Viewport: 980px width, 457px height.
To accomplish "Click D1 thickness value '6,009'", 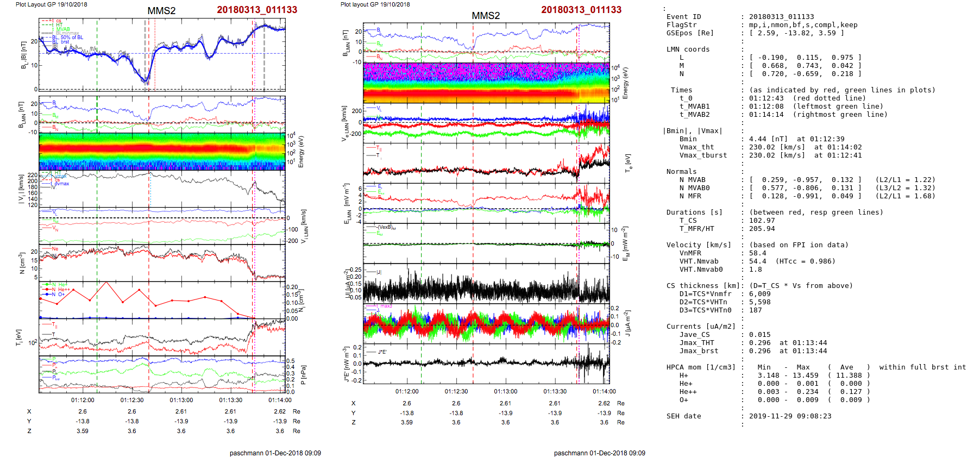I will [760, 294].
